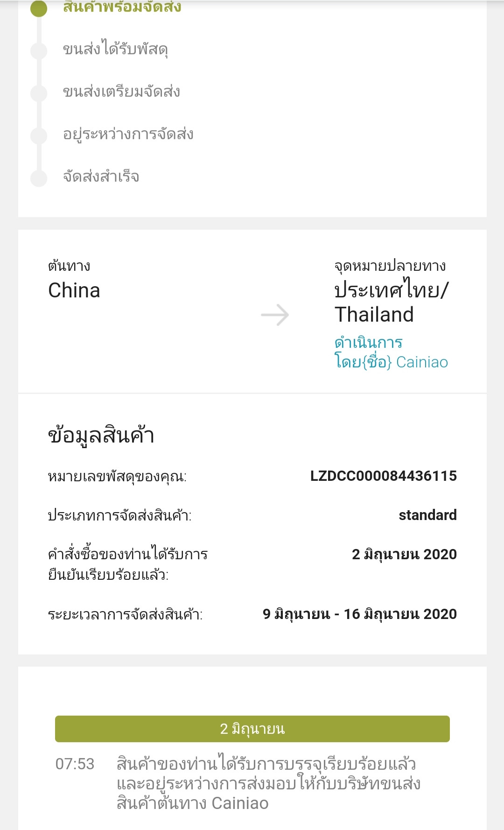Click the green active status dot
Image resolution: width=504 pixels, height=830 pixels.
[39, 8]
